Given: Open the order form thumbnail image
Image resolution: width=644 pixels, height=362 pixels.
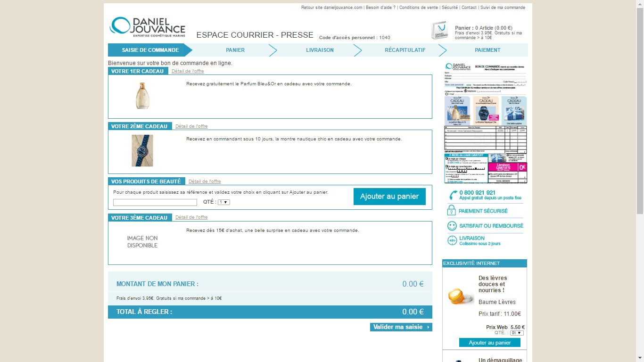Looking at the screenshot, I should click(x=485, y=123).
